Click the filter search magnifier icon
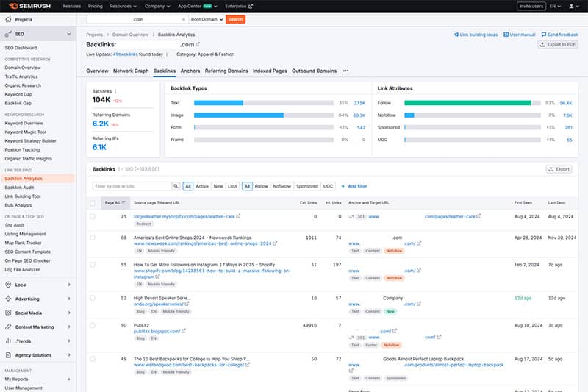Viewport: 588px width, 392px height. pyautogui.click(x=176, y=186)
